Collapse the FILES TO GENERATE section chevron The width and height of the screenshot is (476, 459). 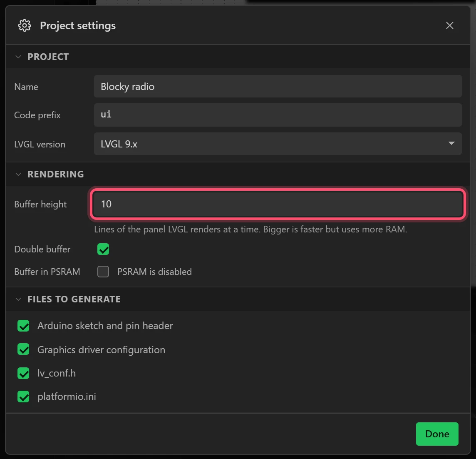click(x=18, y=299)
